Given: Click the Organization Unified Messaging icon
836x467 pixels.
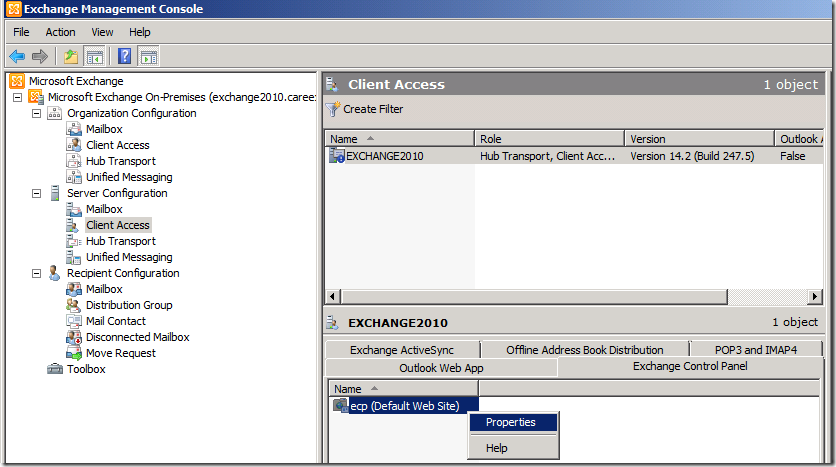Looking at the screenshot, I should click(x=74, y=177).
